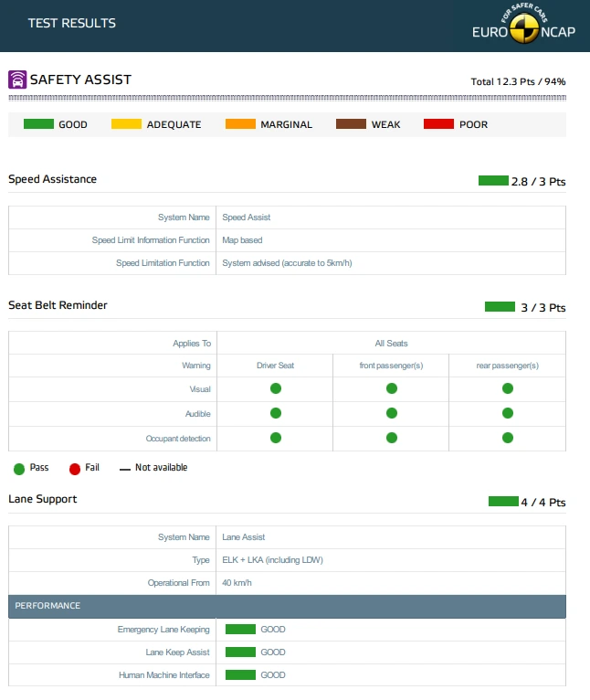Click the Euro NCAP logo

click(x=523, y=24)
